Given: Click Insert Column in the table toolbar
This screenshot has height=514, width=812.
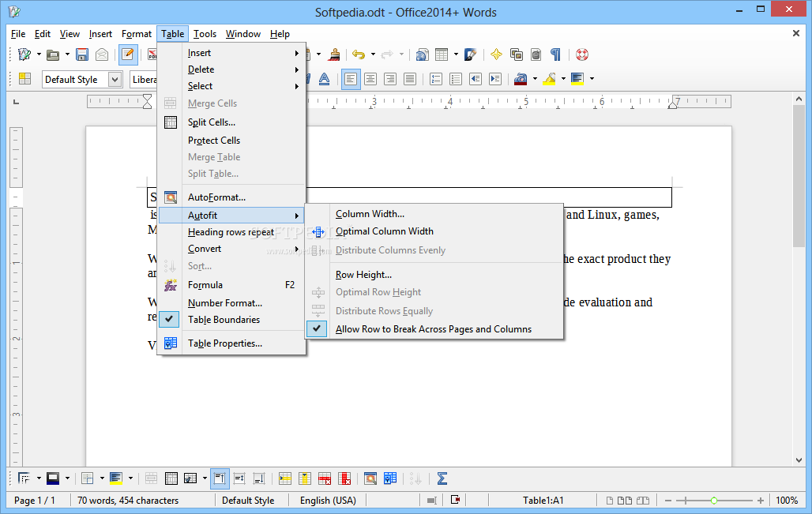Looking at the screenshot, I should click(x=305, y=478).
